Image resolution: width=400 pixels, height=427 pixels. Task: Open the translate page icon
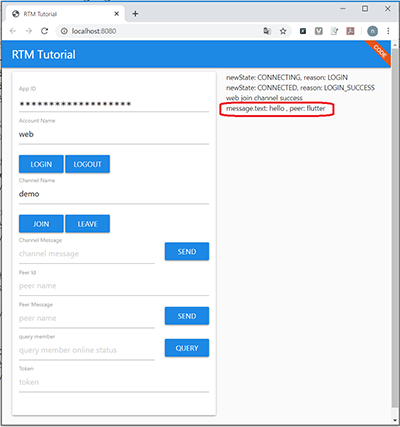tap(267, 31)
